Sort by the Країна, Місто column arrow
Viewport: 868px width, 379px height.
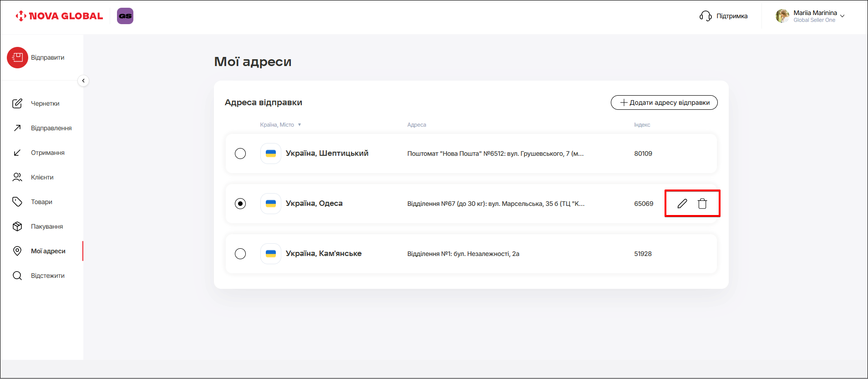point(299,125)
